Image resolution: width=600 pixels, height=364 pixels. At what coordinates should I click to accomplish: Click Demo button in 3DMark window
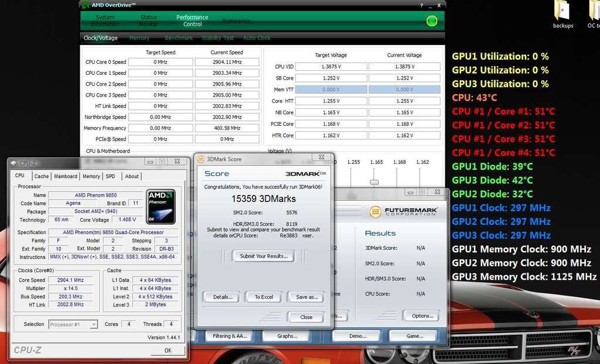pyautogui.click(x=356, y=336)
